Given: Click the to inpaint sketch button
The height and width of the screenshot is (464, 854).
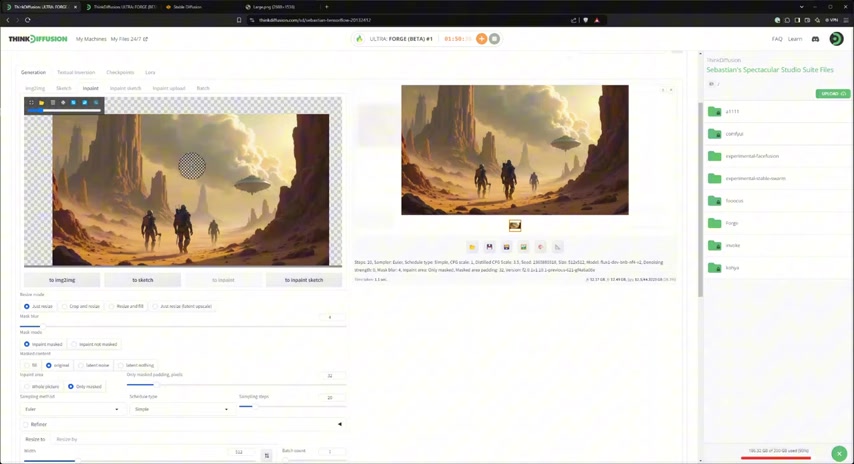Looking at the screenshot, I should point(304,280).
